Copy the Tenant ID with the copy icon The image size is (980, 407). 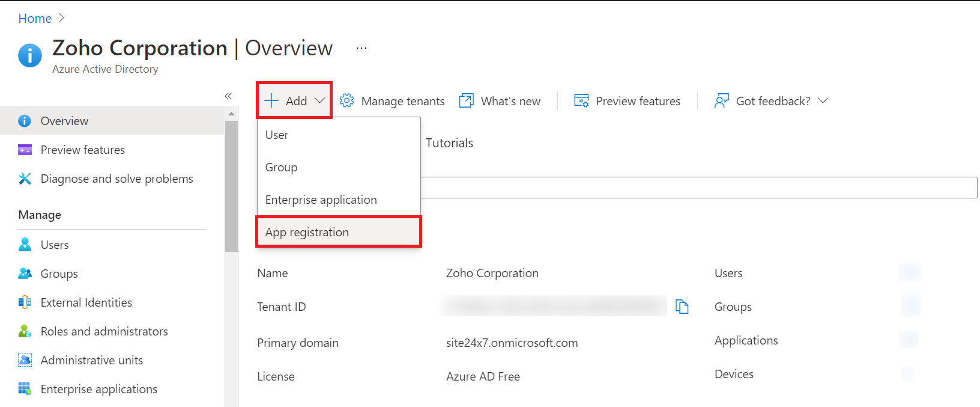[x=682, y=307]
